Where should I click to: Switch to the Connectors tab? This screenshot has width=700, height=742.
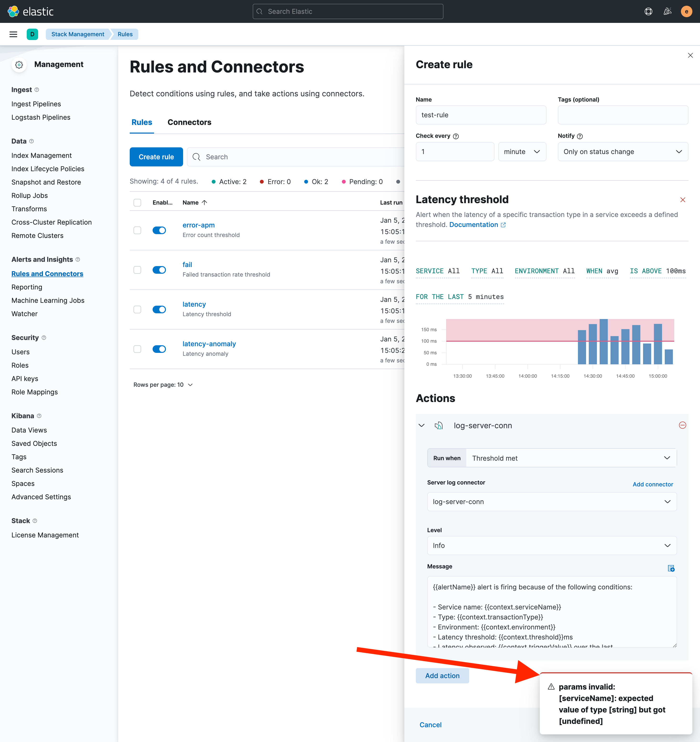(190, 122)
